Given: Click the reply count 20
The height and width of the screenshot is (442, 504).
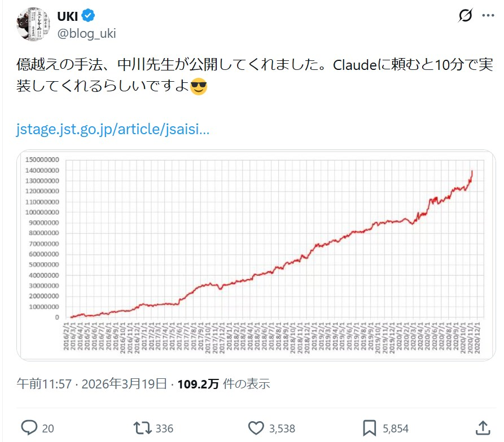Looking at the screenshot, I should 48,428.
